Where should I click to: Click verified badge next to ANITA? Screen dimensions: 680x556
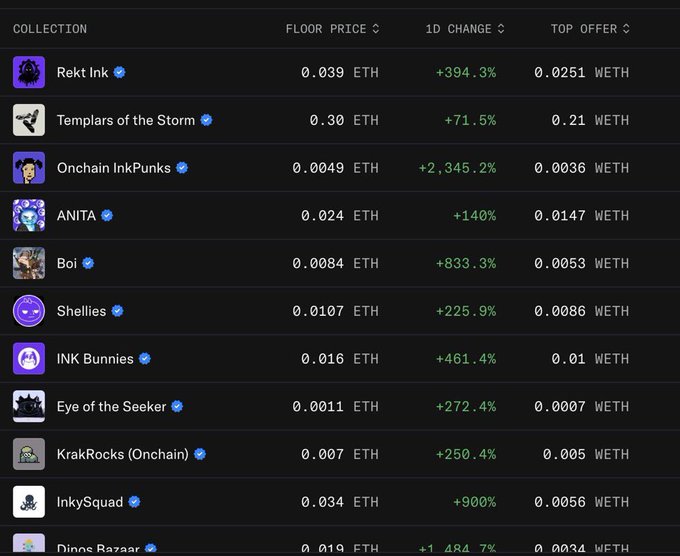[x=107, y=215]
